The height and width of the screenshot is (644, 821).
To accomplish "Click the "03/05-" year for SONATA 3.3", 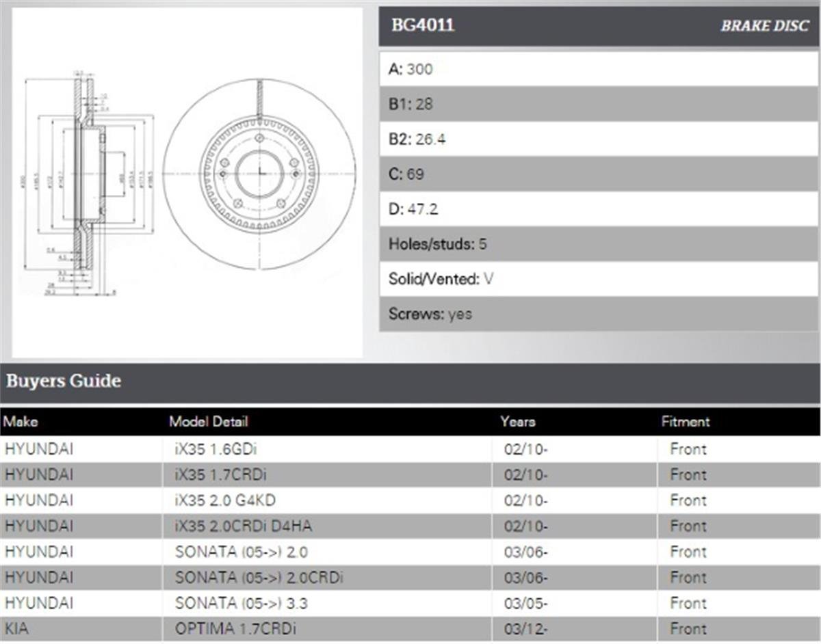I will pyautogui.click(x=525, y=603).
